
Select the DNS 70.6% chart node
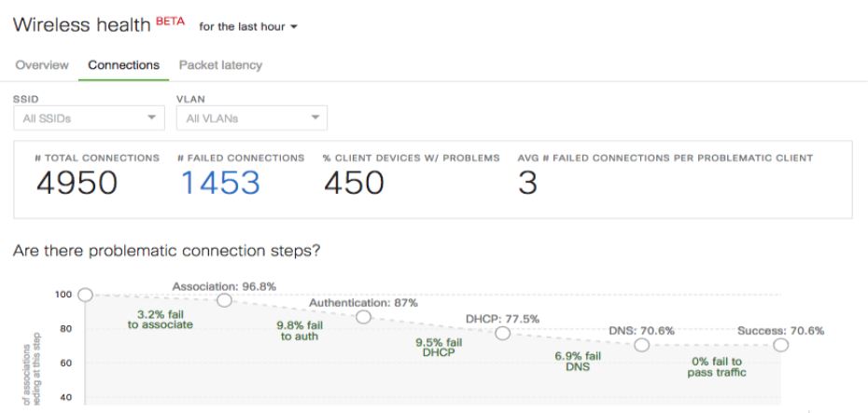tap(642, 345)
